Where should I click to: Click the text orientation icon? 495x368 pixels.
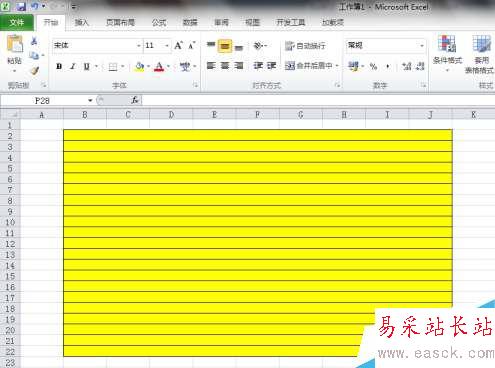pos(258,45)
